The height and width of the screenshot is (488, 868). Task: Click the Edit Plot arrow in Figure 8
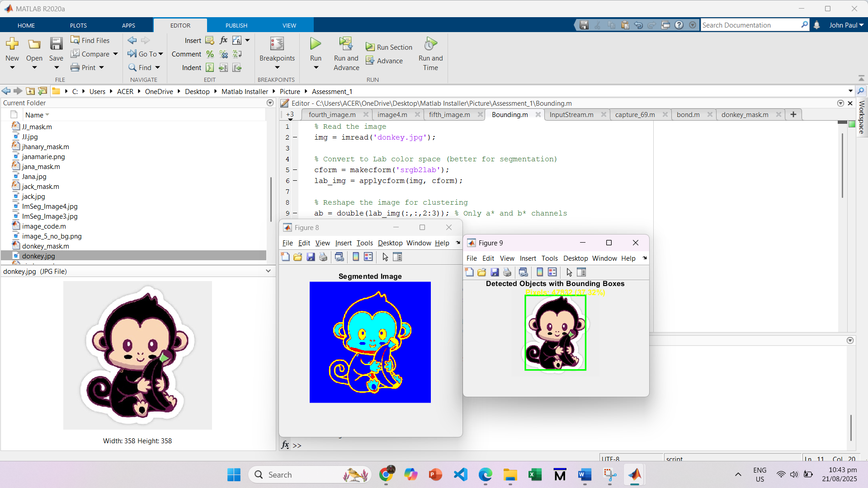[385, 257]
